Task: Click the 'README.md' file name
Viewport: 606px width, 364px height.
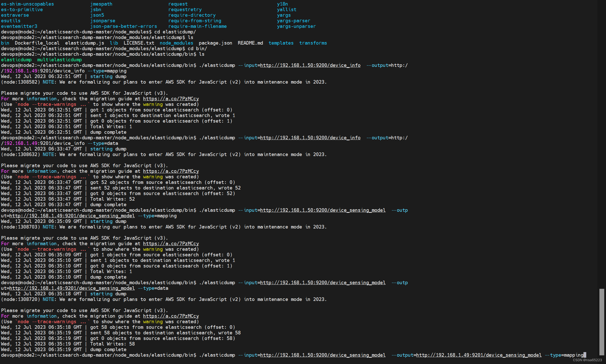Action: [x=250, y=43]
